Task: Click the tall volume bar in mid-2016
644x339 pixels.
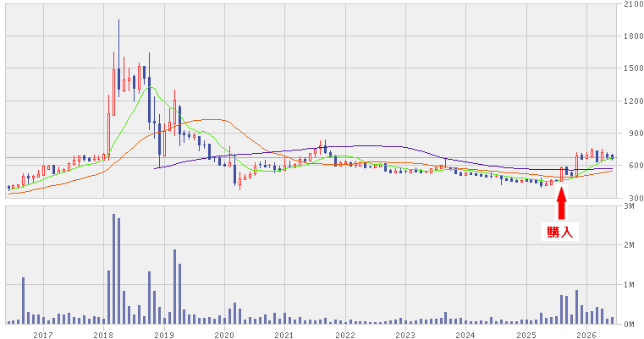Action: click(x=23, y=300)
